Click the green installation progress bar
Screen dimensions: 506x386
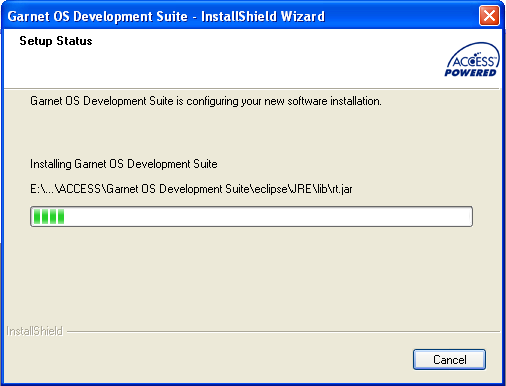(x=251, y=216)
